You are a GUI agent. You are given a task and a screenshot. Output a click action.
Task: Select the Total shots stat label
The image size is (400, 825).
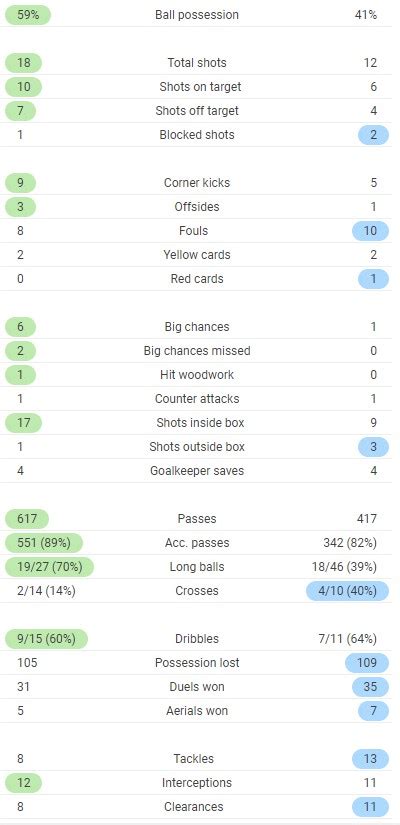click(x=197, y=63)
